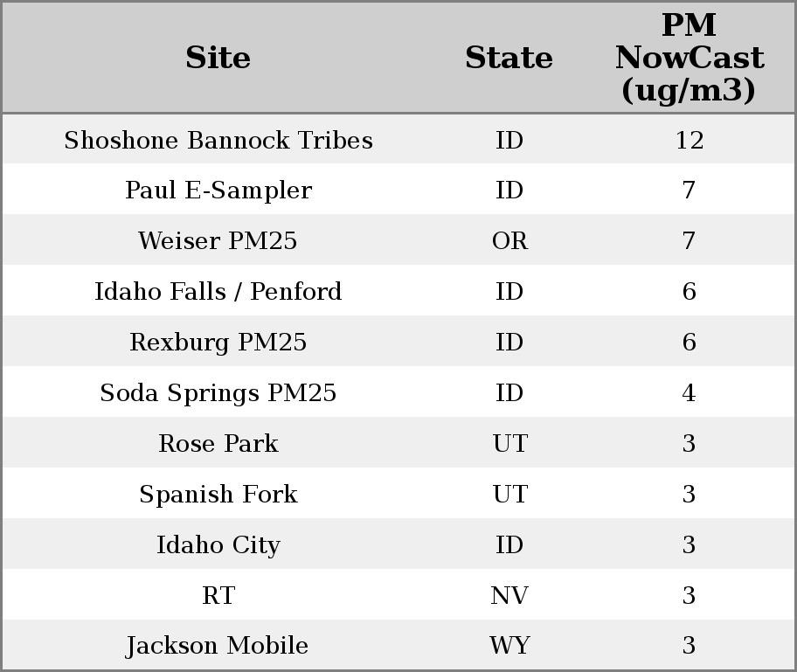The width and height of the screenshot is (797, 672).
Task: Click the State column header
Action: (509, 59)
